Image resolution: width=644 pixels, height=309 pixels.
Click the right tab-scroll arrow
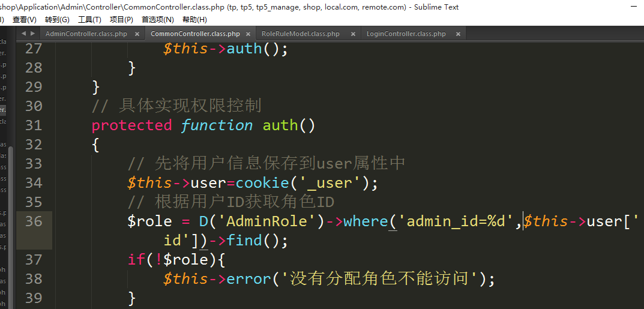coord(32,34)
